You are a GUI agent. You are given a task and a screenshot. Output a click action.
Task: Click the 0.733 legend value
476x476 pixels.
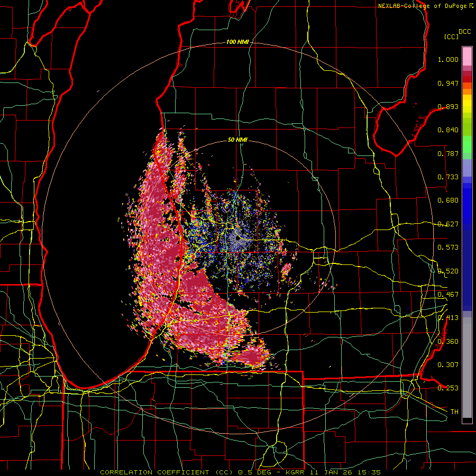(x=448, y=177)
